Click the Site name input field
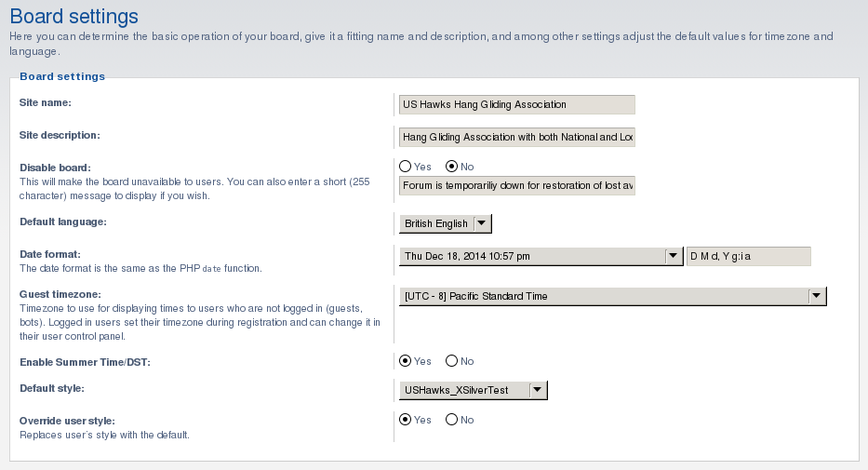 click(517, 104)
